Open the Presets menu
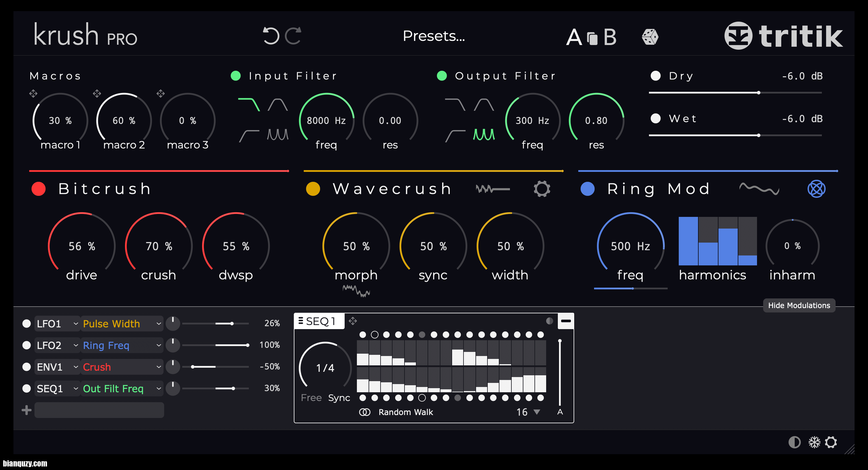This screenshot has height=470, width=868. point(434,36)
